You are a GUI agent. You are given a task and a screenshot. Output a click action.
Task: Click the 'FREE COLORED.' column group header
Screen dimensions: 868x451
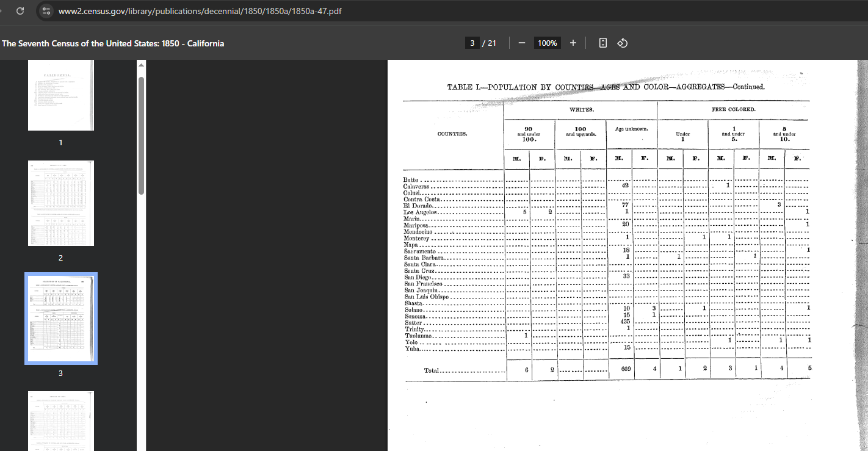click(x=733, y=110)
